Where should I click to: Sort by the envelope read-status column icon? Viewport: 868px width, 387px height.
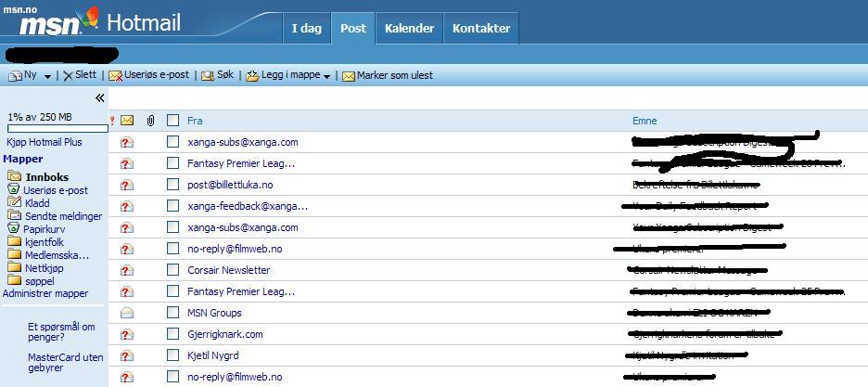click(x=127, y=120)
